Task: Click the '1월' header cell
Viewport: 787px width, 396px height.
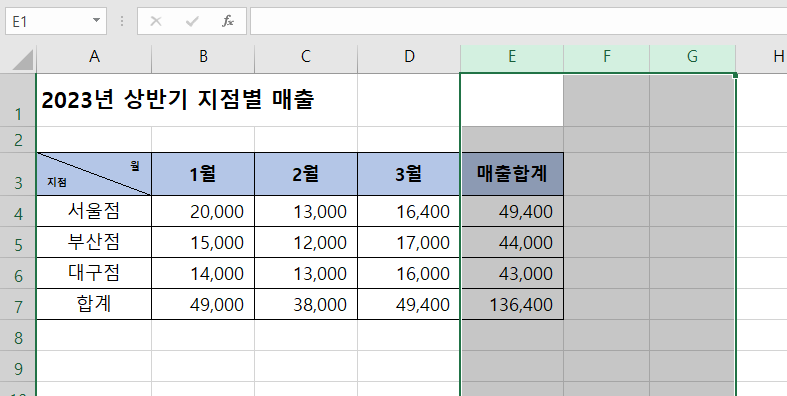Action: click(203, 174)
